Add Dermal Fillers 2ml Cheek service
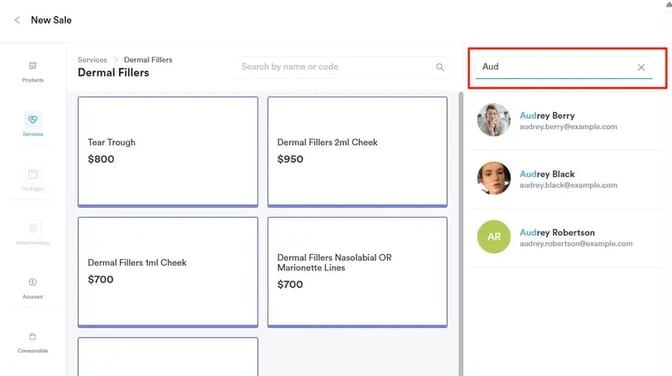The image size is (672, 376). (357, 151)
